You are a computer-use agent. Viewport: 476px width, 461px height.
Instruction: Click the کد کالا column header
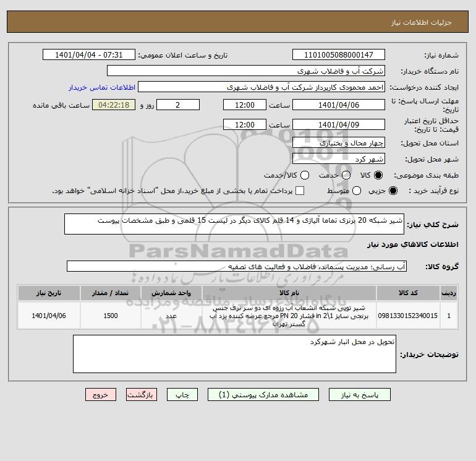click(x=408, y=293)
